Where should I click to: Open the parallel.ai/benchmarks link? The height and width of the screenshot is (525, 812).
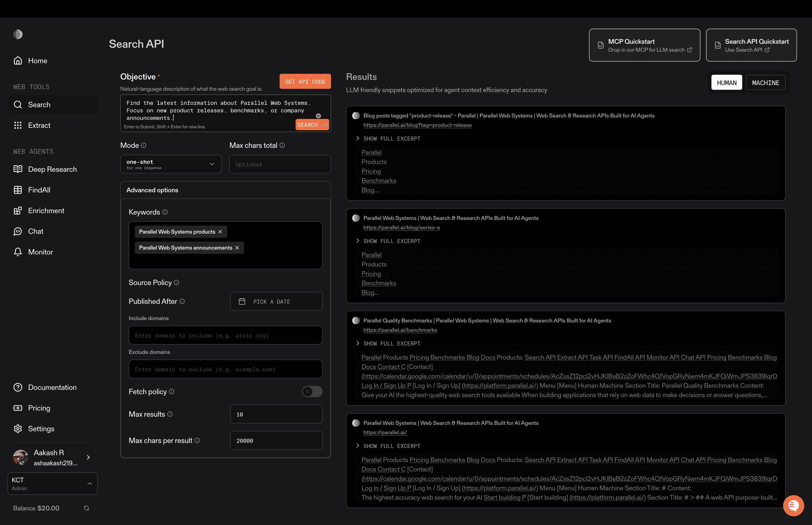click(400, 330)
